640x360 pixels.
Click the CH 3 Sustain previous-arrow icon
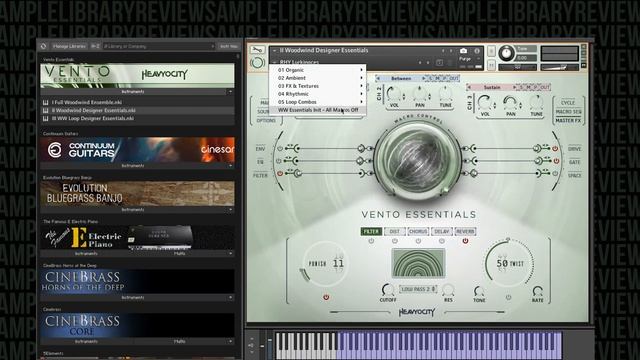pyautogui.click(x=469, y=87)
